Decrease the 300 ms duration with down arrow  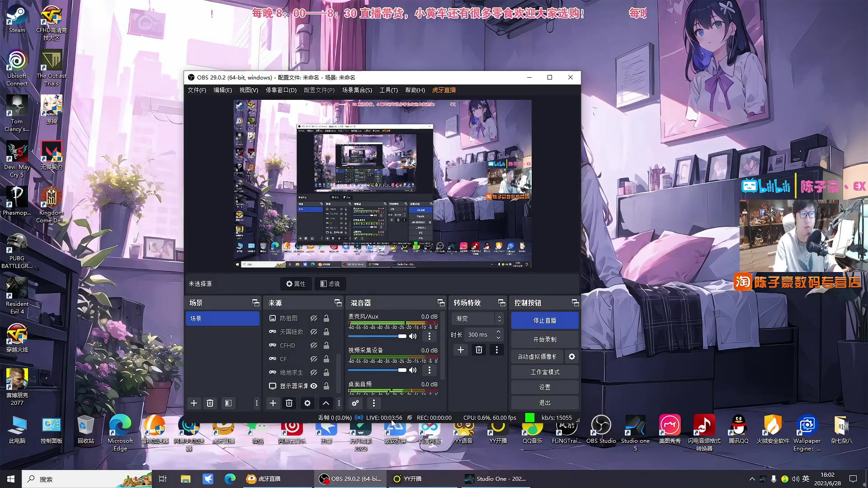498,338
